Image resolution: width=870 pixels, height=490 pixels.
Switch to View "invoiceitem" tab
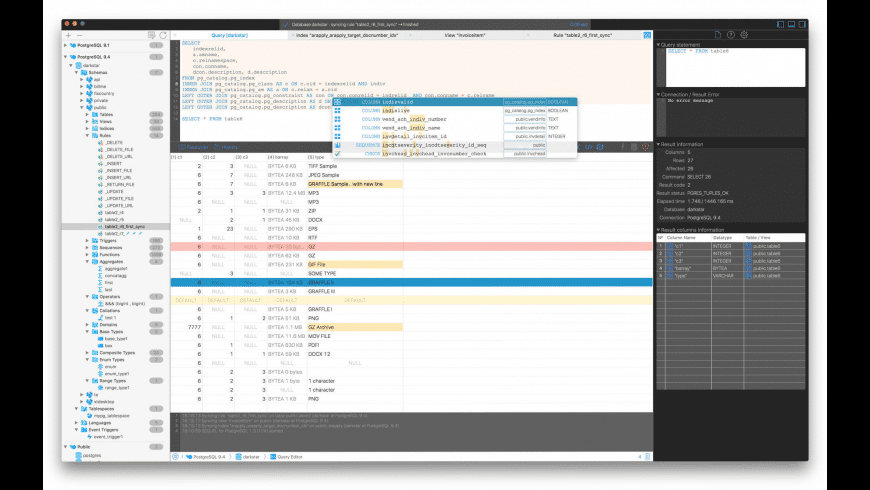pyautogui.click(x=465, y=35)
